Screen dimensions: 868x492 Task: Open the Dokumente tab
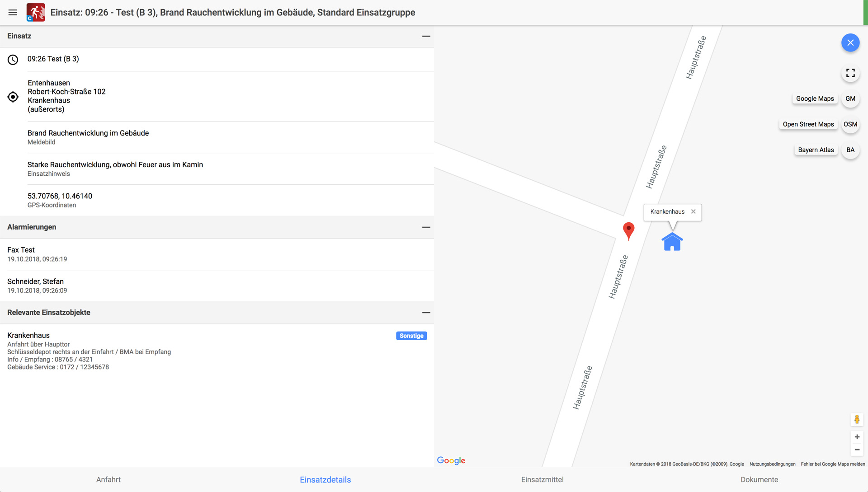pos(759,480)
